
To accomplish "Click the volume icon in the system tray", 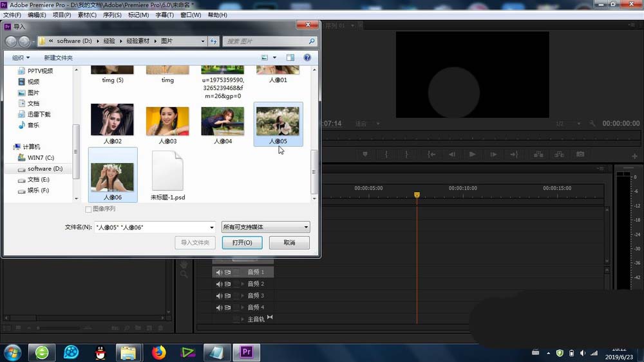I will click(x=583, y=353).
